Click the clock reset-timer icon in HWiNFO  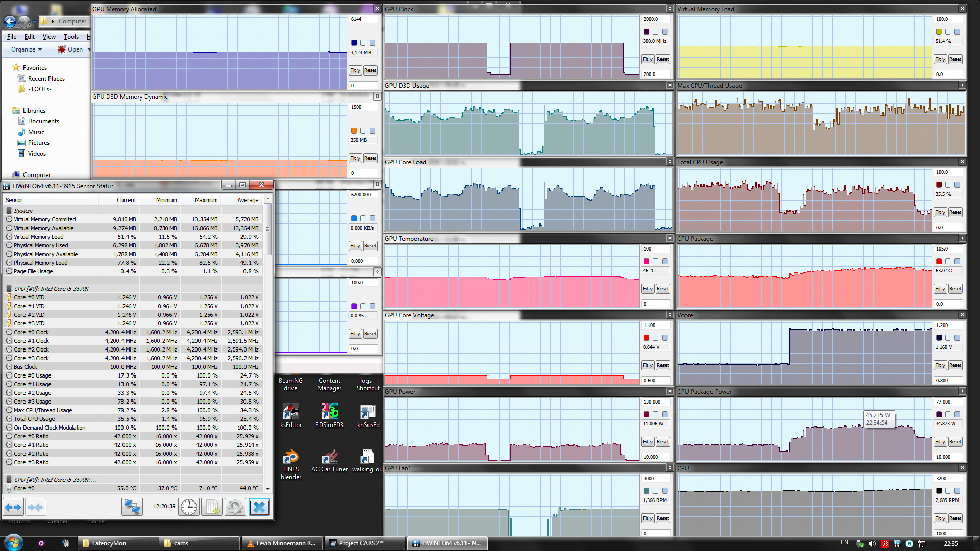tap(189, 507)
